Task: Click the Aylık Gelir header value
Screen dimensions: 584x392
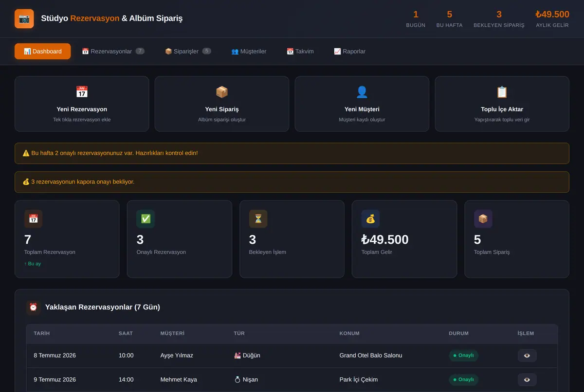Action: 552,15
